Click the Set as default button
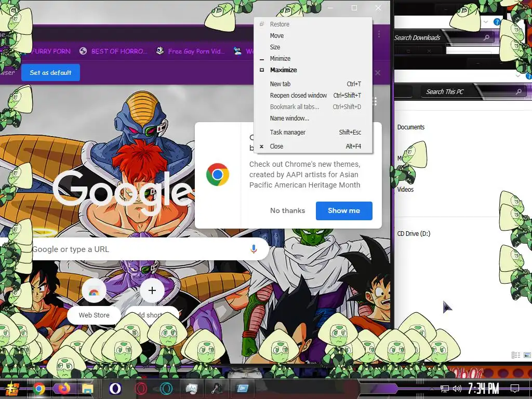 (50, 73)
